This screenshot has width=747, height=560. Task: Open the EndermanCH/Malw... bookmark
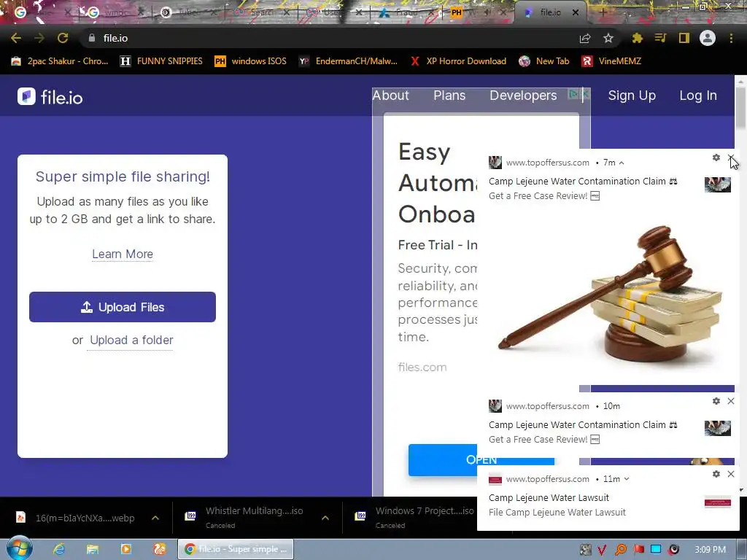pyautogui.click(x=348, y=61)
